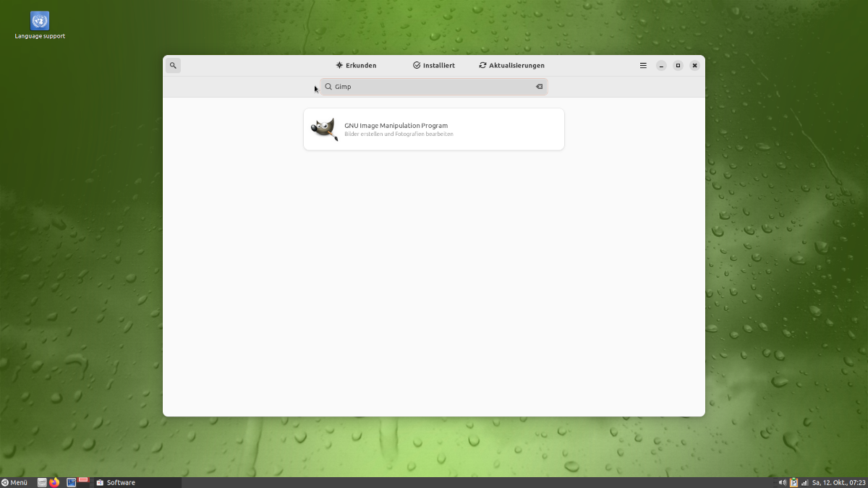Launch Firefox from the panel

[54, 482]
